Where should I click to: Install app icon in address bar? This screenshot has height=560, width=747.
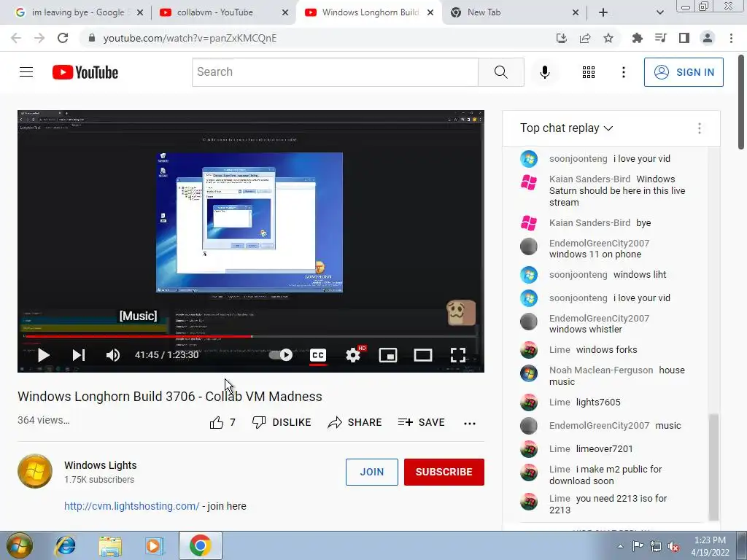(x=562, y=38)
